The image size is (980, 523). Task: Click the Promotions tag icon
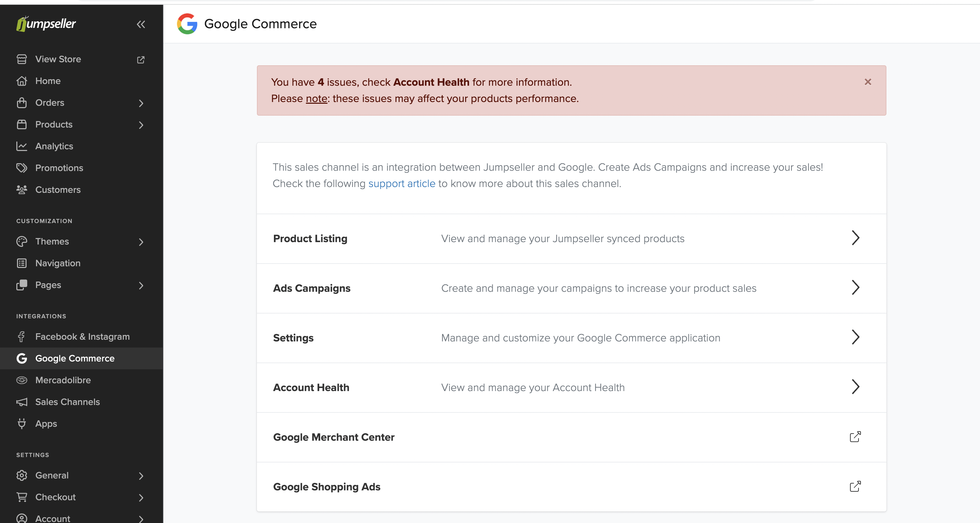tap(22, 168)
